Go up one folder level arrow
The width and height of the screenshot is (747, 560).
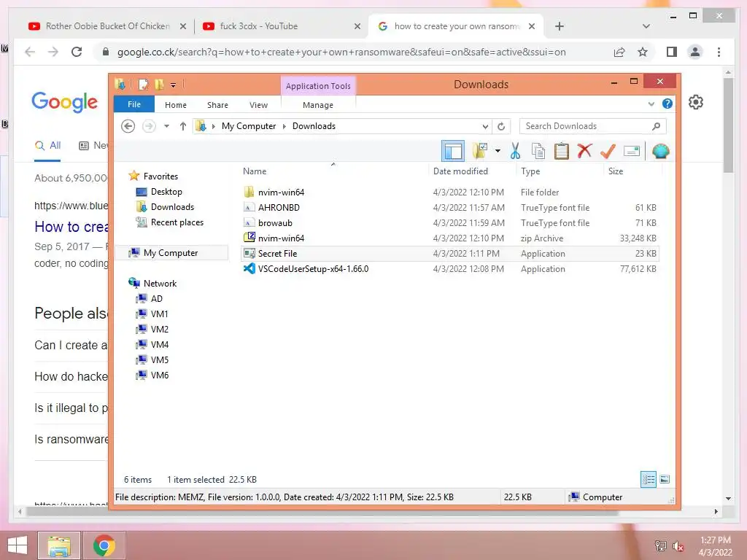(183, 125)
